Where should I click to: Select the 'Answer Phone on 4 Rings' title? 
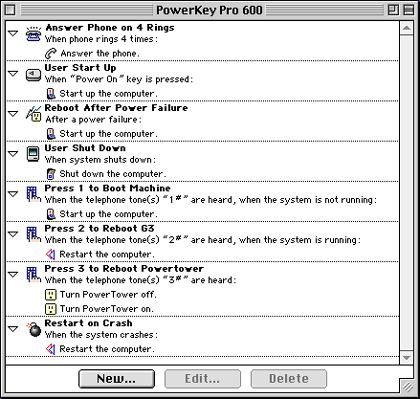[110, 27]
